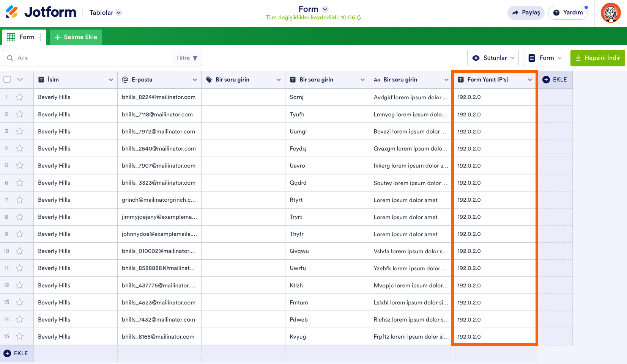Select the cell bhills_85888881@mailinat...
The image size is (627, 364).
pos(159,268)
